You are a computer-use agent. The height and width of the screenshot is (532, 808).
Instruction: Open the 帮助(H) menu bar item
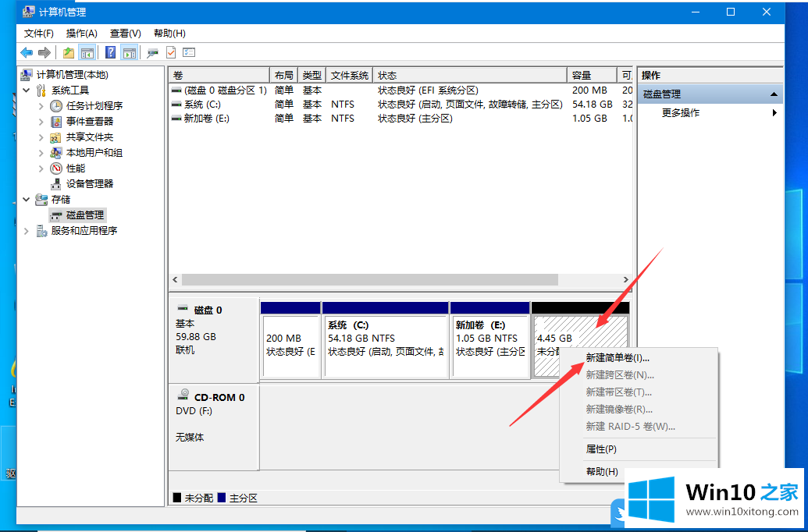click(169, 34)
